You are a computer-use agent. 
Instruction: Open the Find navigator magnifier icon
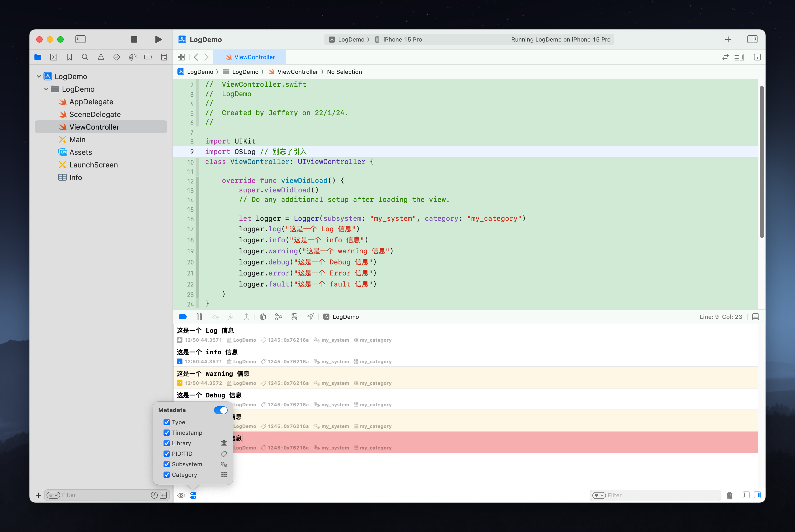coord(85,57)
